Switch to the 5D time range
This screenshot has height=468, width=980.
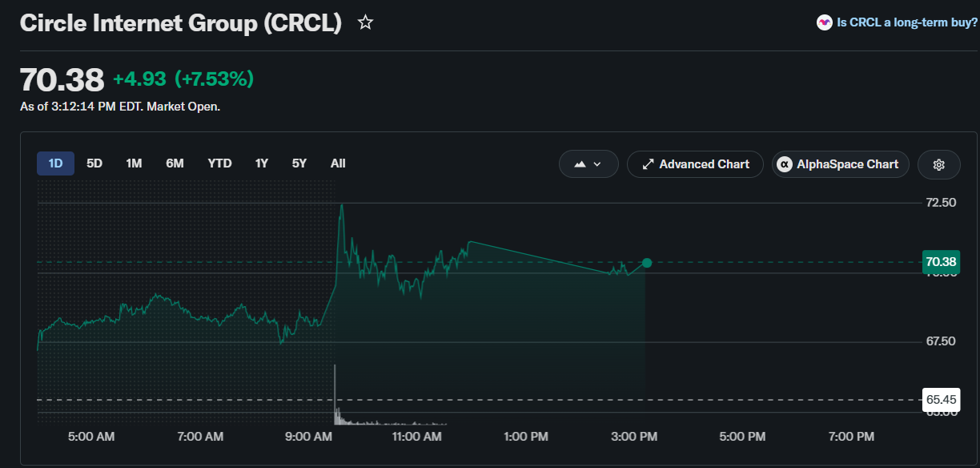[94, 163]
